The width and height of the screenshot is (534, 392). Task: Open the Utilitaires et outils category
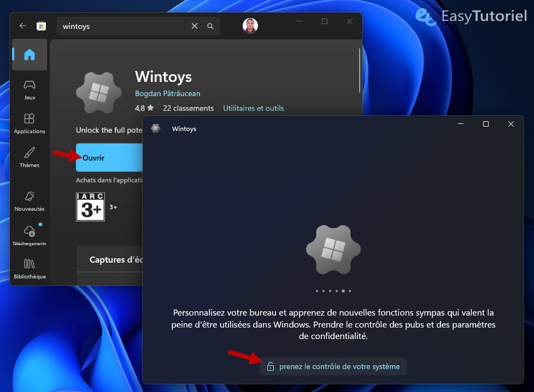(253, 108)
